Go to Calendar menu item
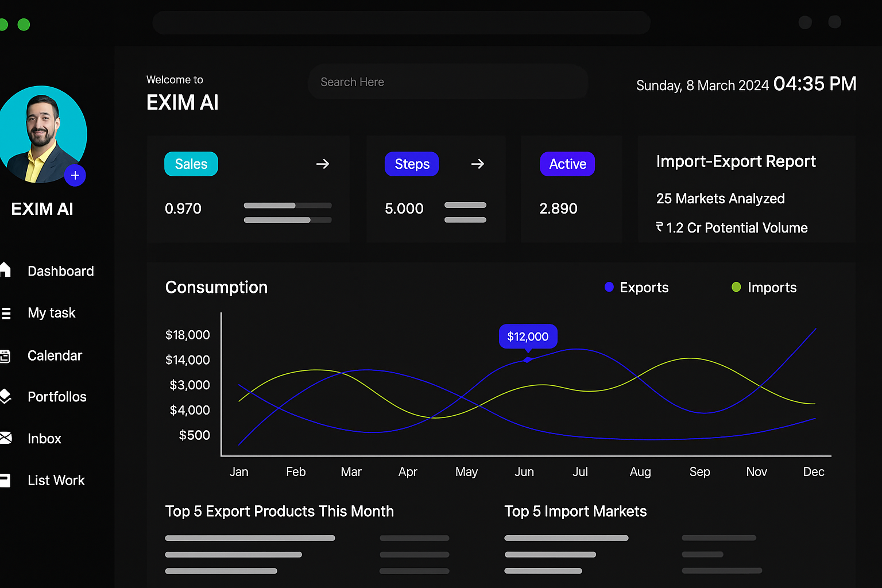 [x=55, y=356]
